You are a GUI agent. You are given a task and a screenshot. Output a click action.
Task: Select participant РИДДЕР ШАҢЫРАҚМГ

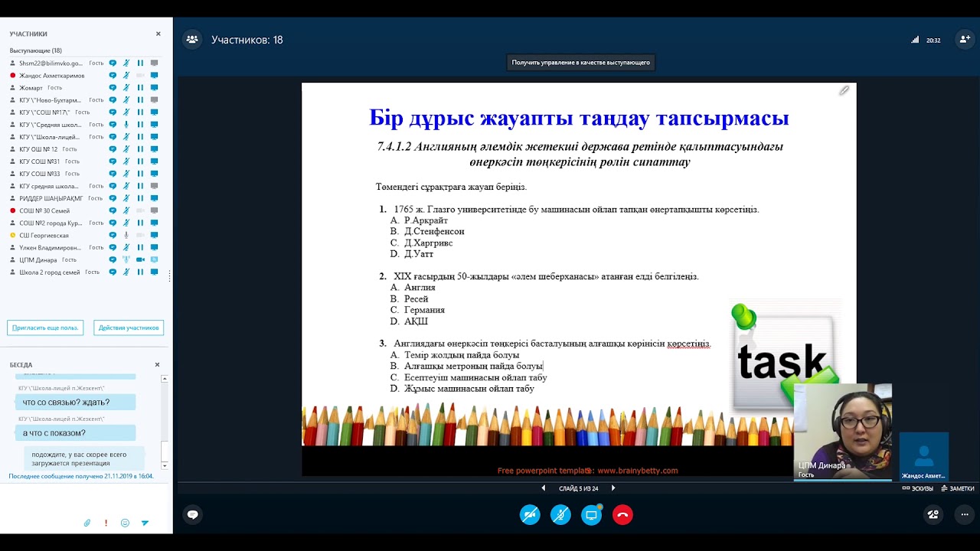pyautogui.click(x=51, y=198)
